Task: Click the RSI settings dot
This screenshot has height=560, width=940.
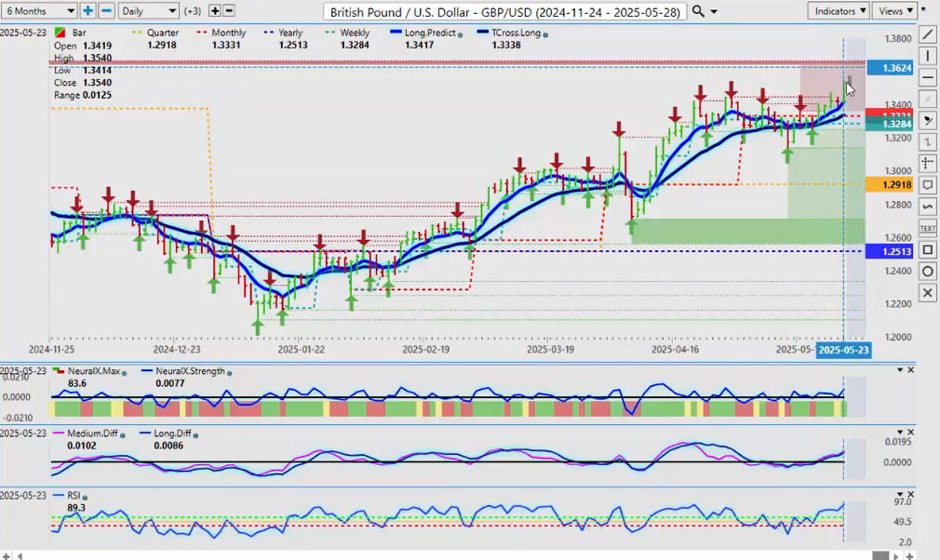Action: pyautogui.click(x=85, y=497)
